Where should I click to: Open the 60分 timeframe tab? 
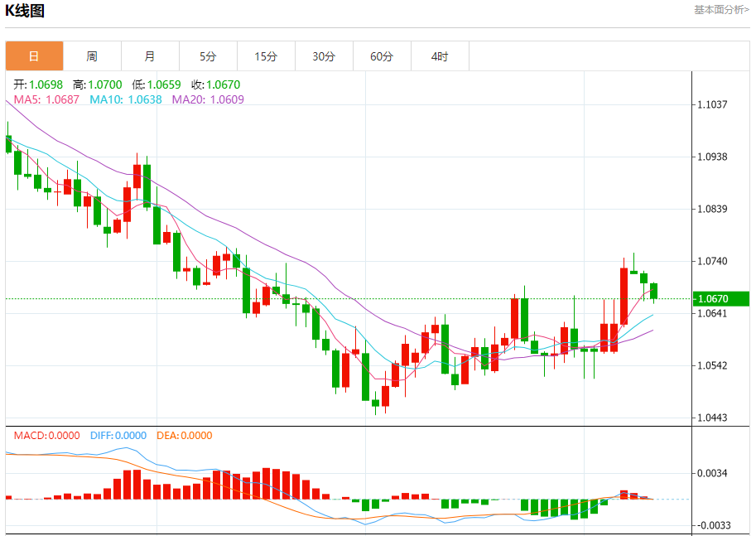(x=382, y=56)
